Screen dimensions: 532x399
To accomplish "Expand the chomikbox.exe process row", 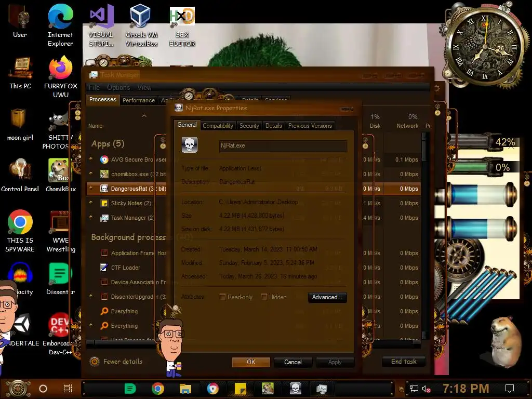I will pyautogui.click(x=91, y=174).
